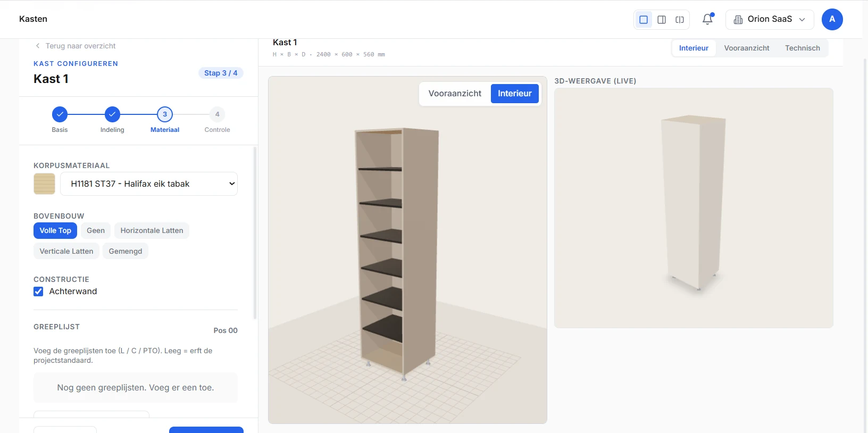This screenshot has width=868, height=433.
Task: Select step 3 Materiaal circle
Action: point(165,114)
